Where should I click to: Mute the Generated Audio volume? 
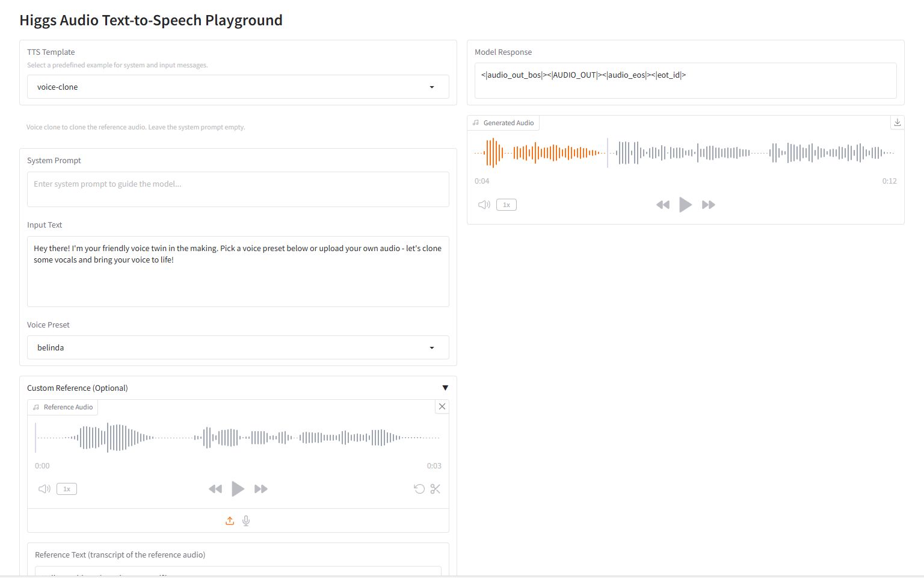point(484,205)
